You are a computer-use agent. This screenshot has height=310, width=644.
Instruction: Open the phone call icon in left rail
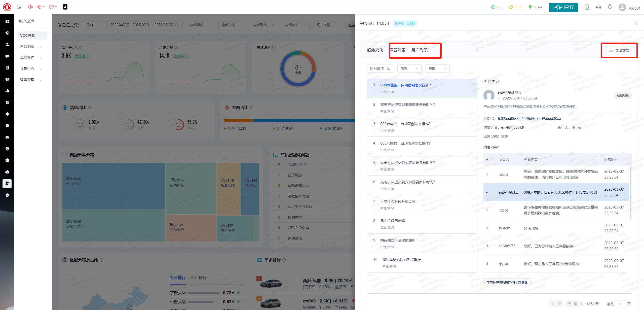[7, 33]
